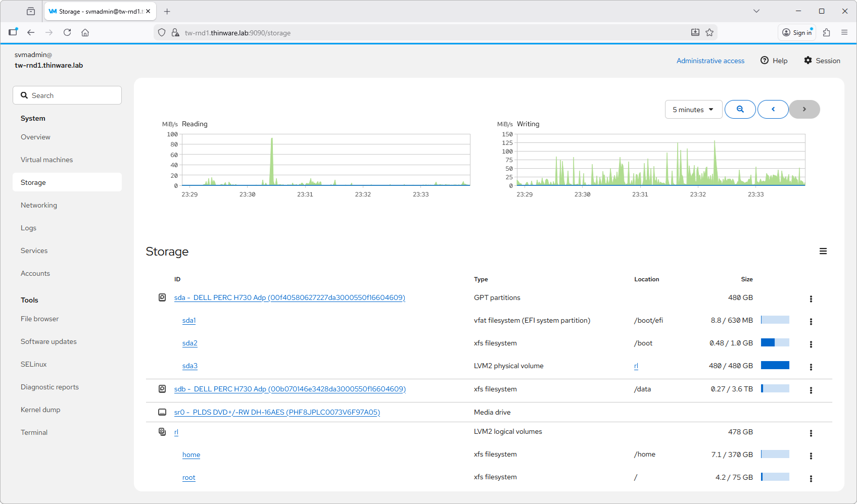Open the sda3 partition link
The width and height of the screenshot is (857, 504).
(190, 366)
